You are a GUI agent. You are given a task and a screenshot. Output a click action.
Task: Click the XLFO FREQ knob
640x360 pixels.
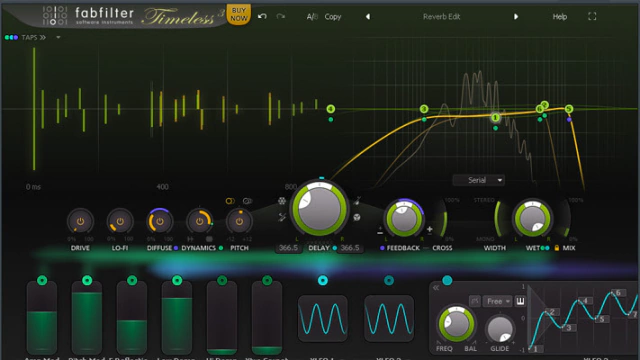[456, 324]
